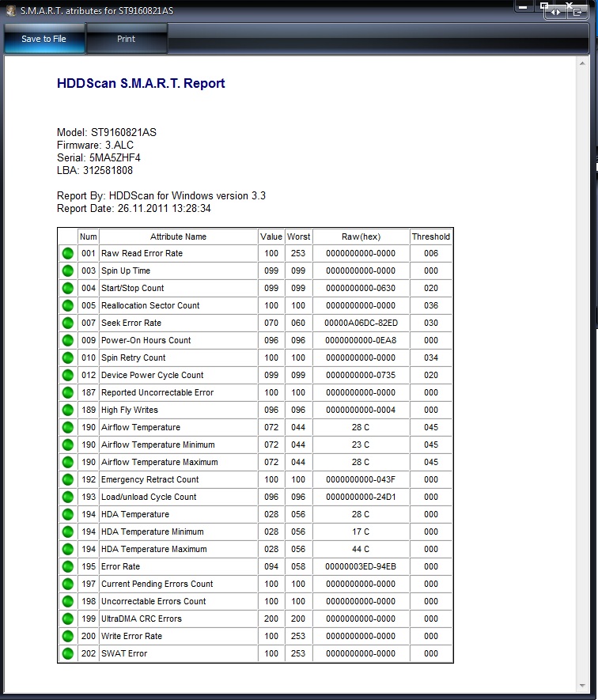Click raw value 0000000000-24D1

[361, 497]
